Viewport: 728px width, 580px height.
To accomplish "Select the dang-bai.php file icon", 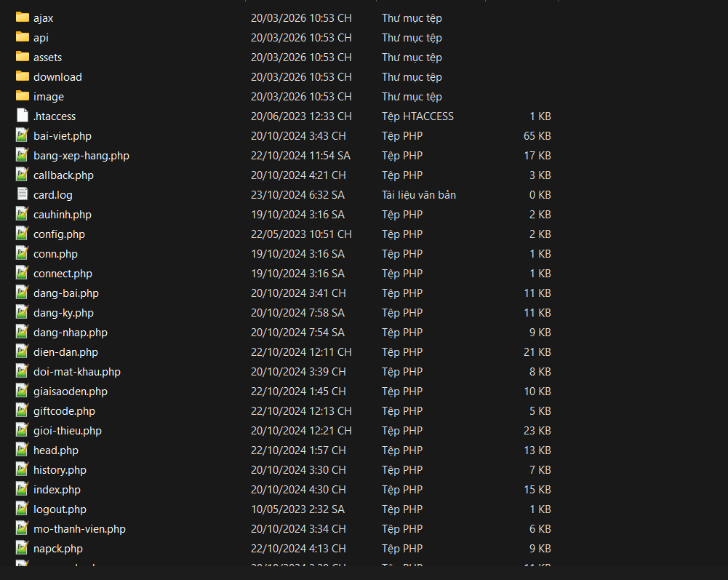I will 23,293.
